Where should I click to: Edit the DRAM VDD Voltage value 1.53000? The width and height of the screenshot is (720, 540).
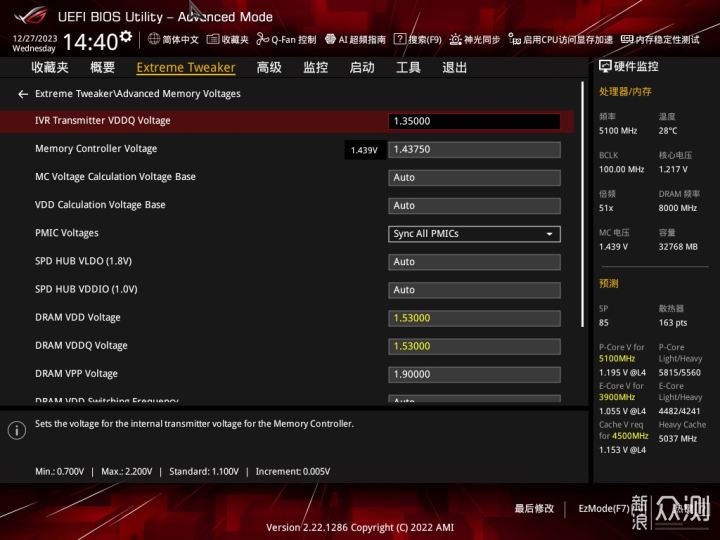point(474,318)
